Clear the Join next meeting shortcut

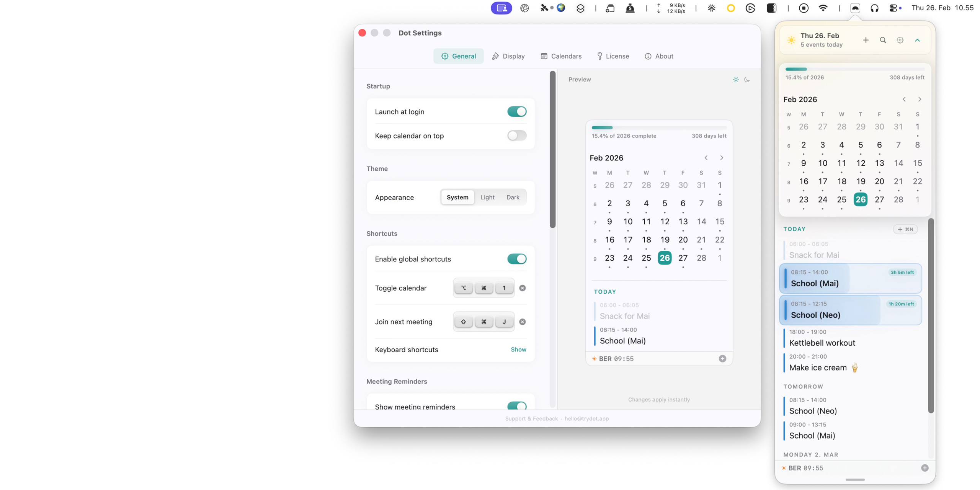point(522,322)
